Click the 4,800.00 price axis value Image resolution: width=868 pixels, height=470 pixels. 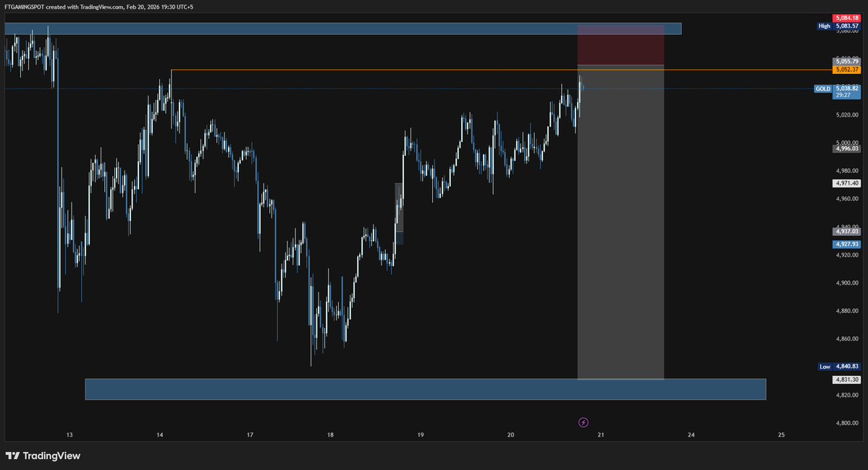point(847,423)
